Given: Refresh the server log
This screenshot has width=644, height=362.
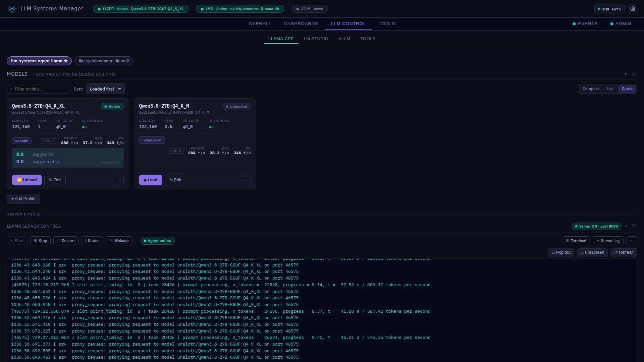Looking at the screenshot, I should [624, 252].
